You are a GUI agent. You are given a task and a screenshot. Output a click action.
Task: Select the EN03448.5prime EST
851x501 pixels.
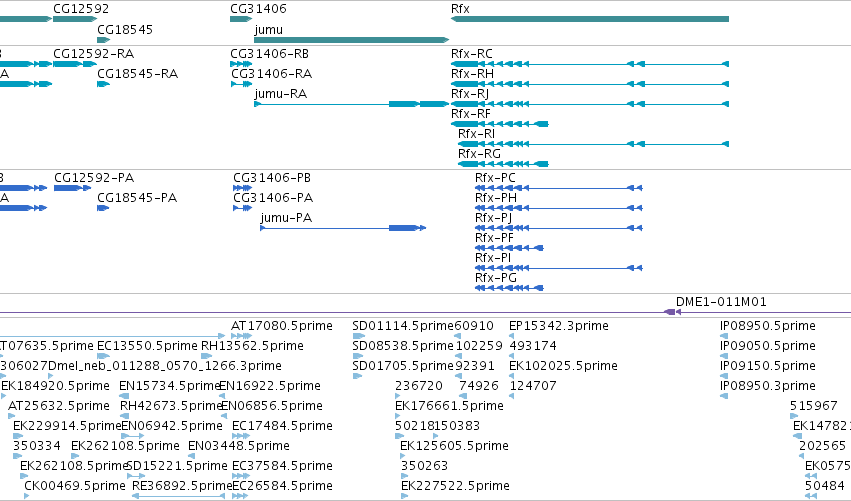(x=191, y=456)
